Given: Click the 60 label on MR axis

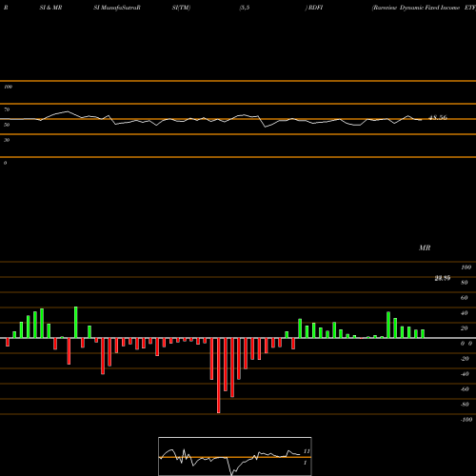Looking at the screenshot, I should point(465,298).
